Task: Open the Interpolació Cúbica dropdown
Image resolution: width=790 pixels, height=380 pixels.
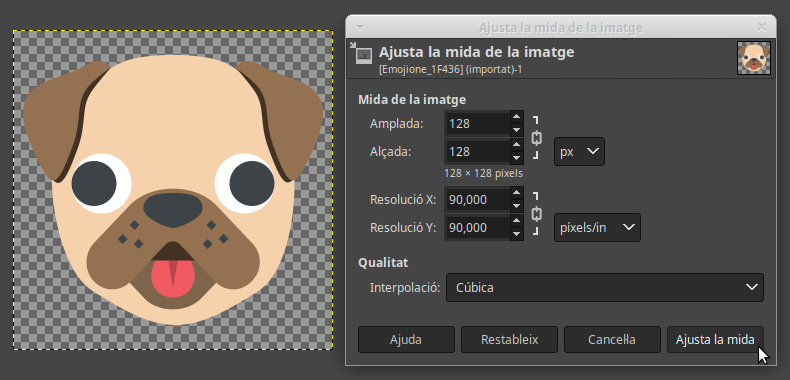Action: [x=605, y=287]
